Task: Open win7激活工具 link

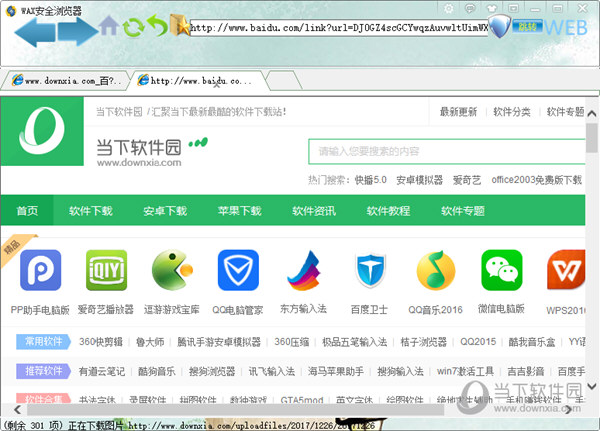Action: click(x=465, y=371)
